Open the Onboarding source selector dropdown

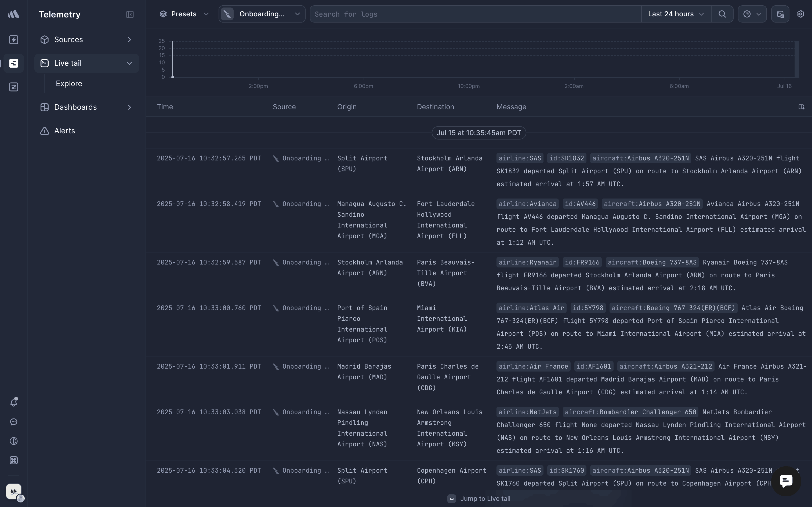[x=261, y=14]
